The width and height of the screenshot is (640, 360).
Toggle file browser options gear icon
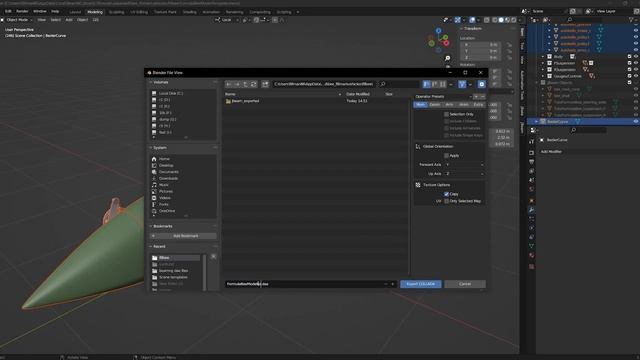click(482, 84)
